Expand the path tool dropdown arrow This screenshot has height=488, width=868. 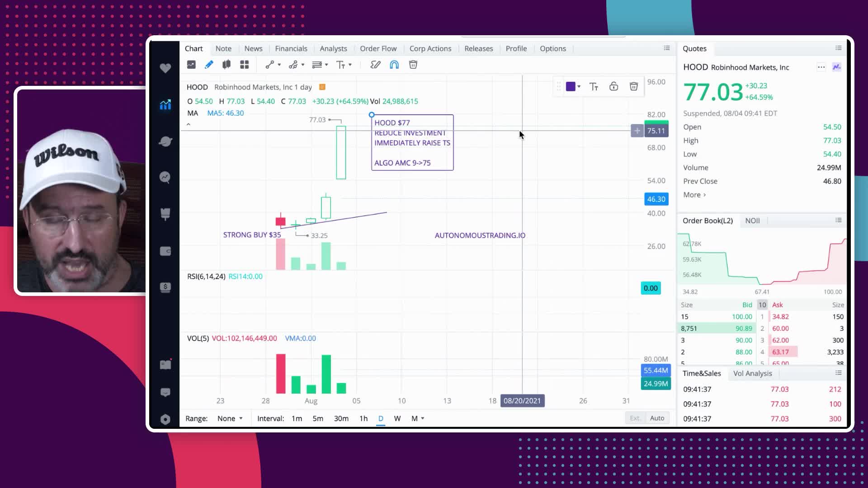pyautogui.click(x=303, y=65)
